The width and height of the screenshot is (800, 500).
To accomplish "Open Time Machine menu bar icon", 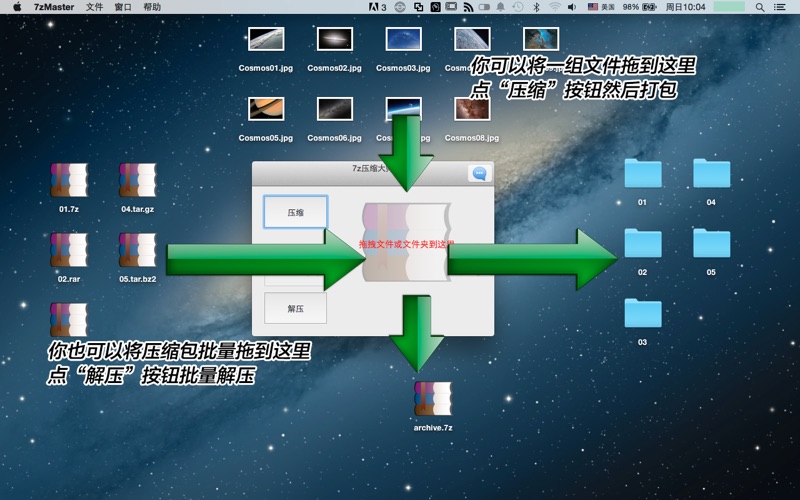I will click(517, 7).
